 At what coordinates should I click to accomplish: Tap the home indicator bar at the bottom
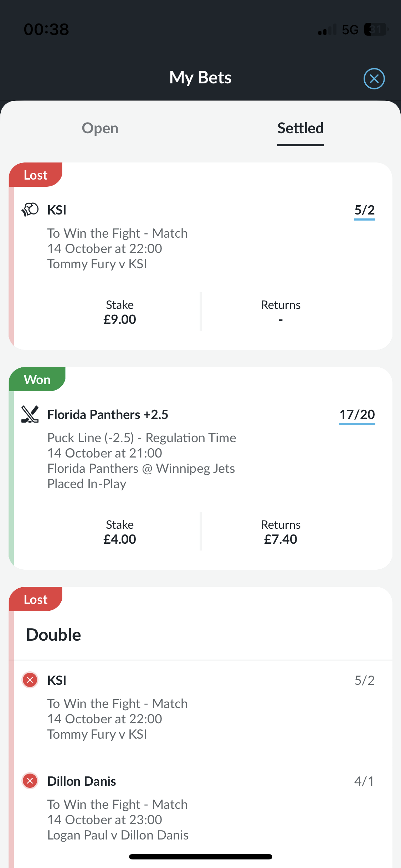[201, 857]
